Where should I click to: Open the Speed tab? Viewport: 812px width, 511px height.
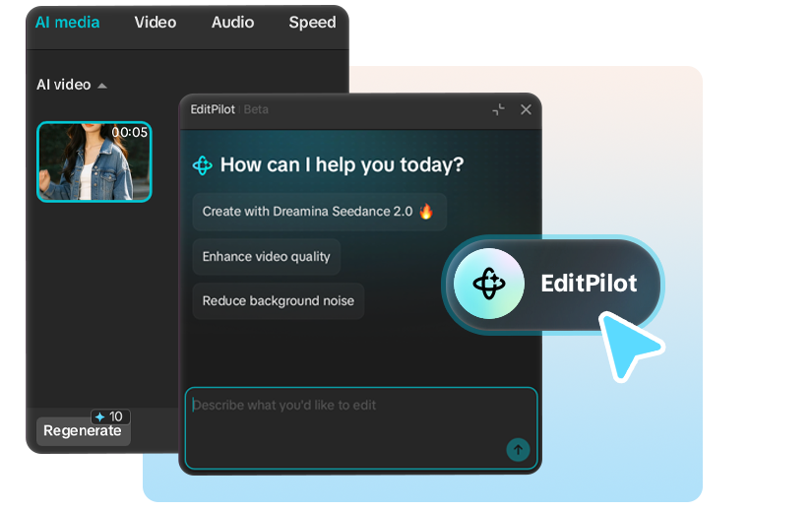(312, 23)
